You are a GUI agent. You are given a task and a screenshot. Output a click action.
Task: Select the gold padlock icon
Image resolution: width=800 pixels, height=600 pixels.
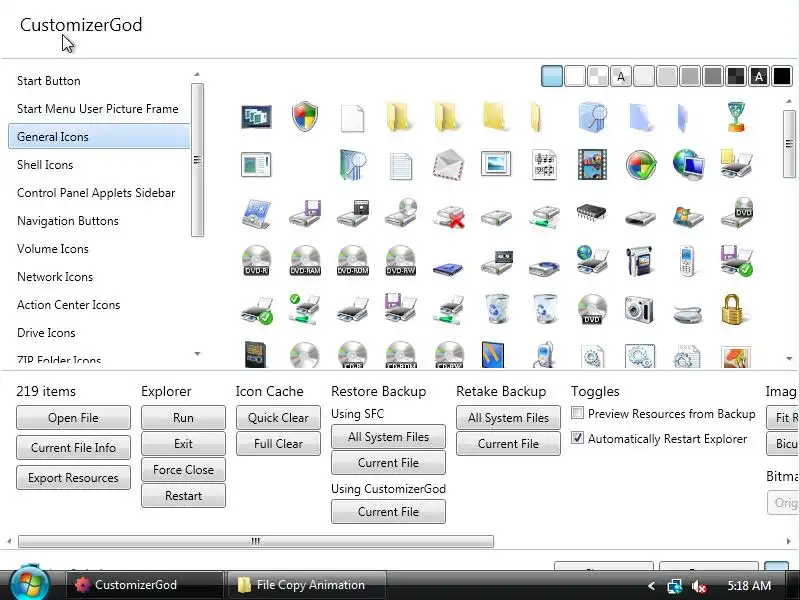tap(734, 309)
